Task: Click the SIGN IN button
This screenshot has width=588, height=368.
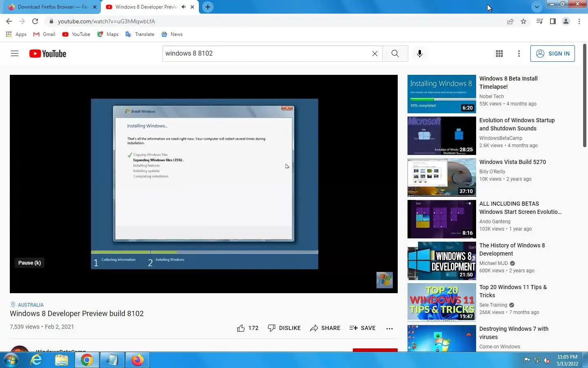Action: pos(552,54)
